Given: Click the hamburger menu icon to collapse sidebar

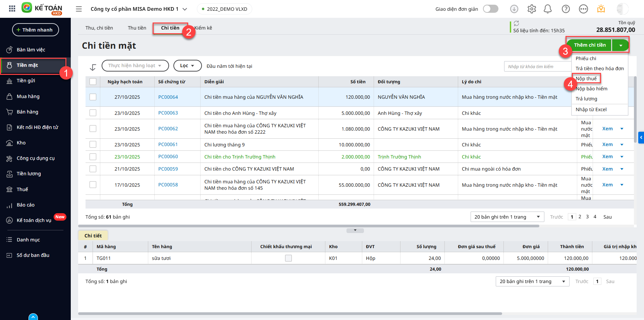Looking at the screenshot, I should [x=79, y=9].
